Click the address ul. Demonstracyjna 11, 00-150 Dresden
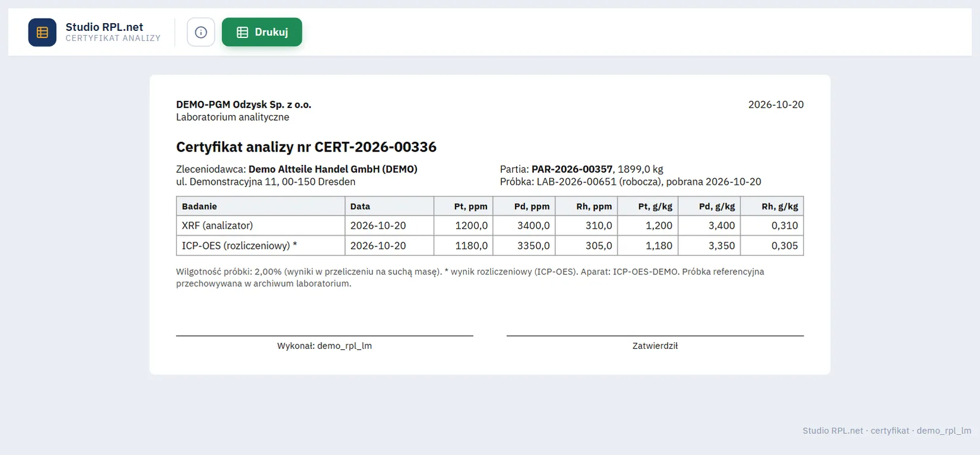 [x=265, y=182]
